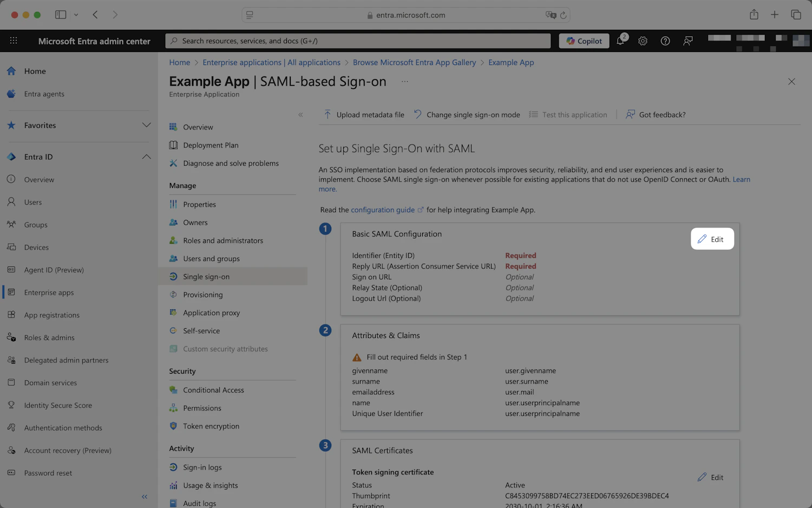The image size is (812, 508).
Task: Collapse the Entra ID section
Action: pos(146,157)
